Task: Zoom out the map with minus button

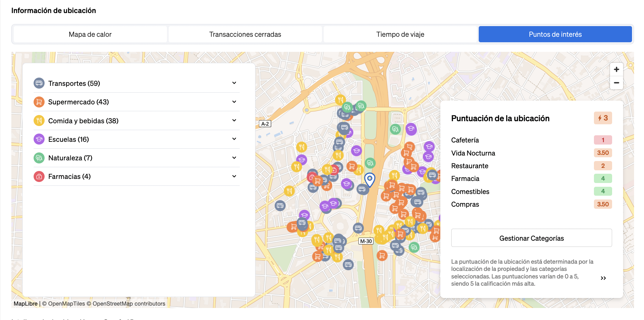Action: click(616, 83)
